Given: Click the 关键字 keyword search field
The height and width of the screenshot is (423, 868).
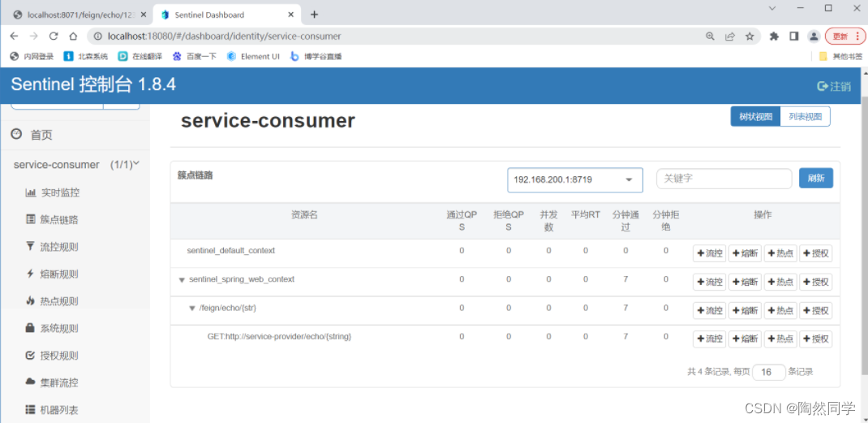Looking at the screenshot, I should click(x=724, y=179).
